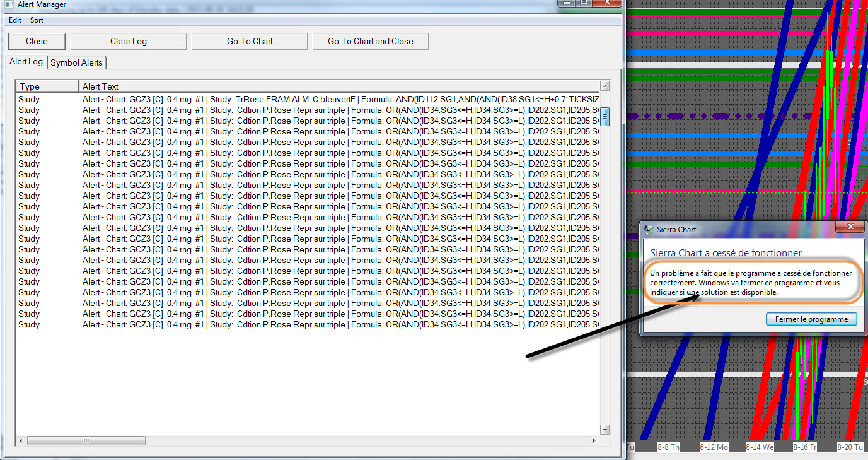Screen dimensions: 868x460
Task: Click the alert log vertical scrollbar thumb
Action: pos(605,117)
